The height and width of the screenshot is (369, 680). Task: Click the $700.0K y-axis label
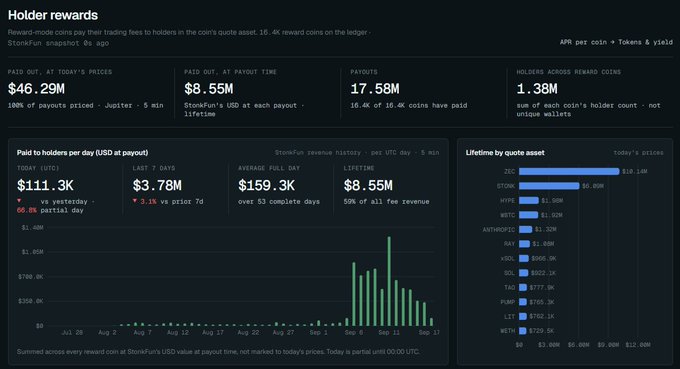[x=30, y=277]
